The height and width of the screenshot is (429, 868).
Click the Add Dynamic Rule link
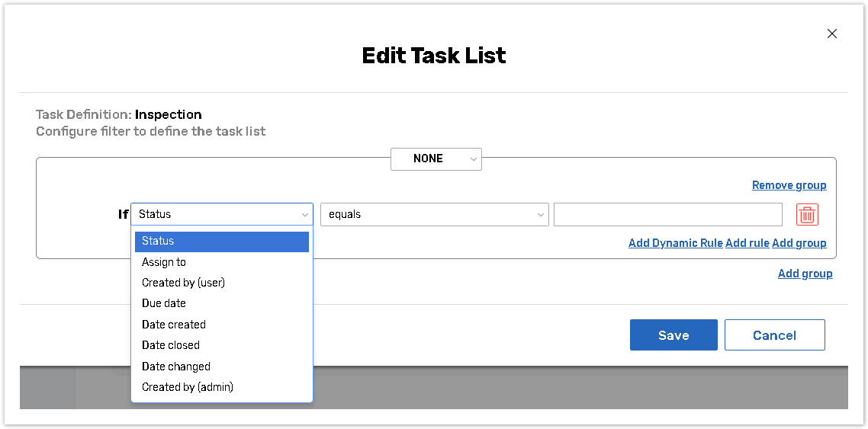click(675, 243)
